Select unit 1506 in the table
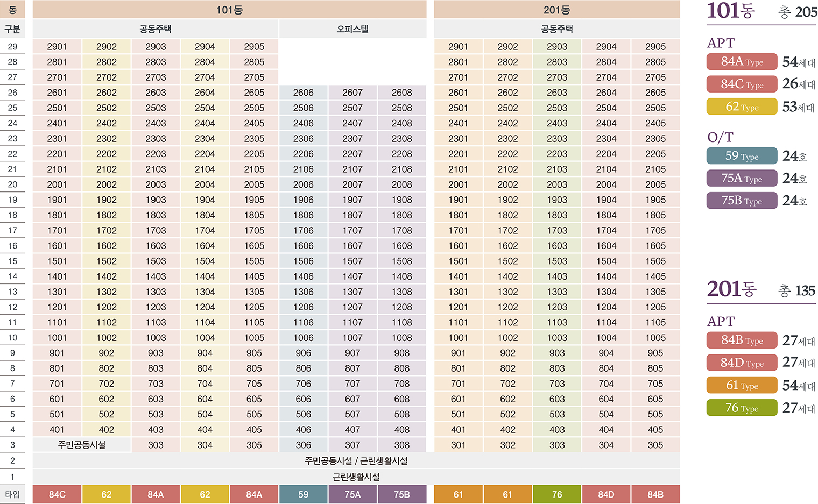 [304, 261]
